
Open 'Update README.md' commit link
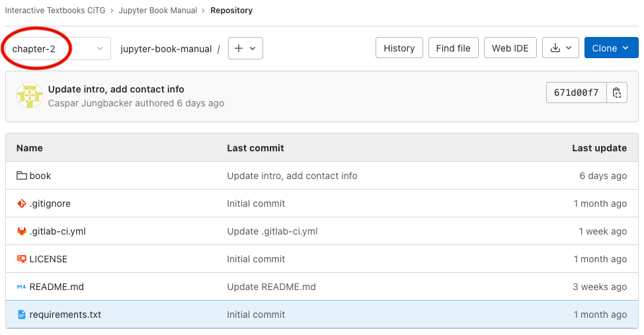click(272, 287)
